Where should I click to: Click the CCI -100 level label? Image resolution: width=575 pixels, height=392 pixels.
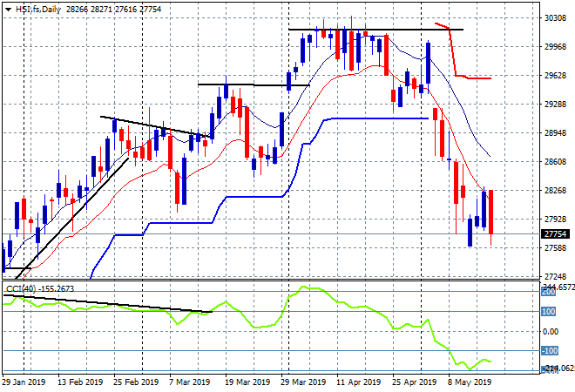tap(550, 351)
